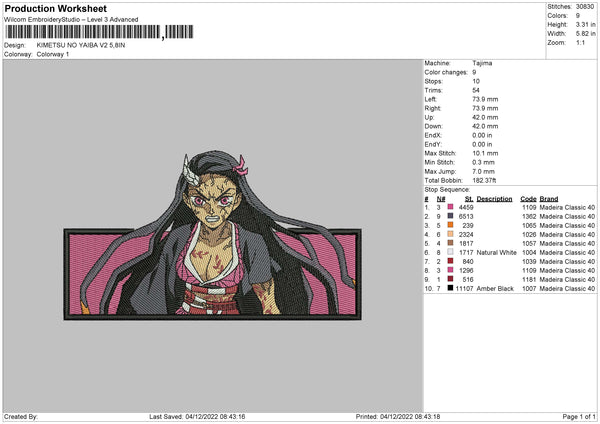This screenshot has height=424, width=600.
Task: Click stitch count '11107' in stop 10
Action: pyautogui.click(x=465, y=289)
